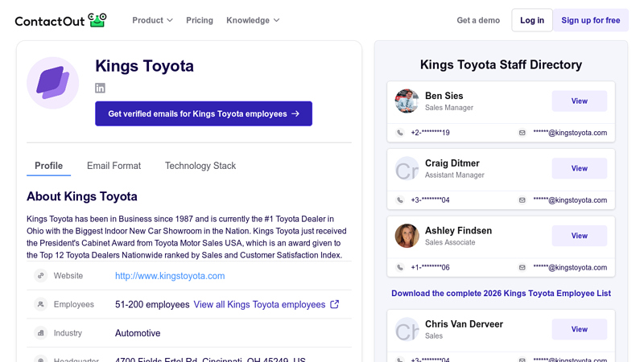The width and height of the screenshot is (644, 362).
Task: Click Chris Van Derveer name
Action: [464, 324]
